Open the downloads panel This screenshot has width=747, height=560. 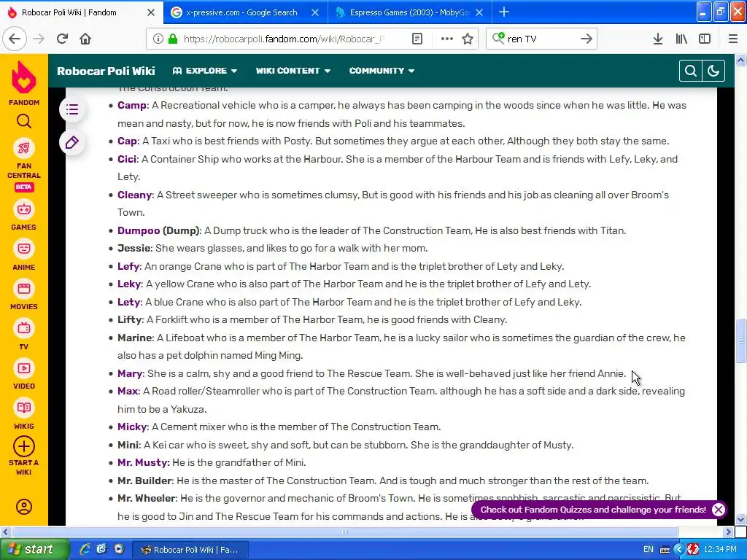pos(658,39)
